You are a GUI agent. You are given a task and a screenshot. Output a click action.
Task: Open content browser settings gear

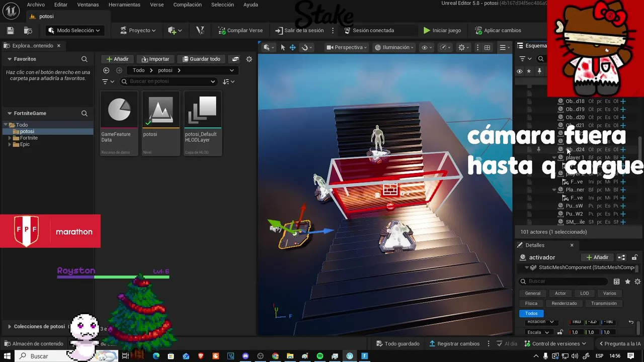(x=249, y=59)
